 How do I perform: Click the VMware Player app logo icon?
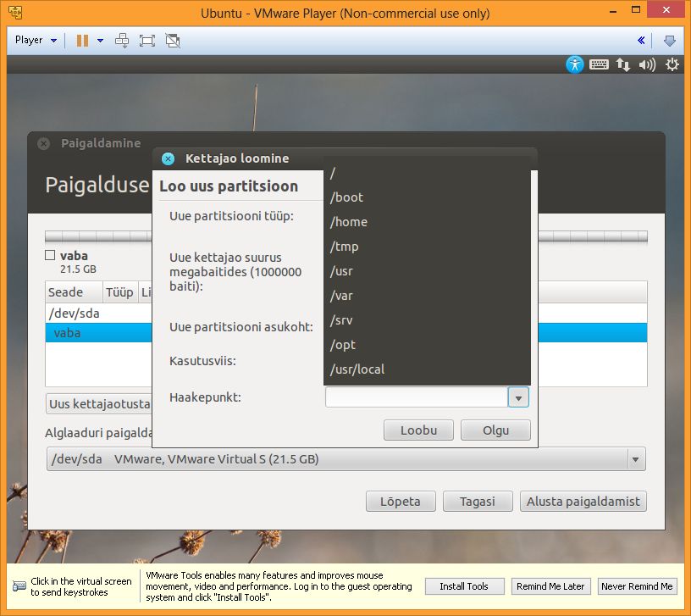point(15,13)
